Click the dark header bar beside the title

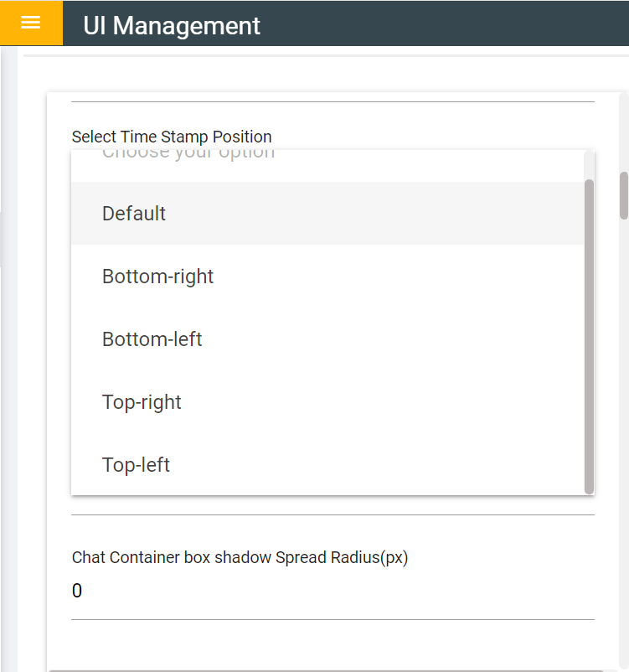444,23
